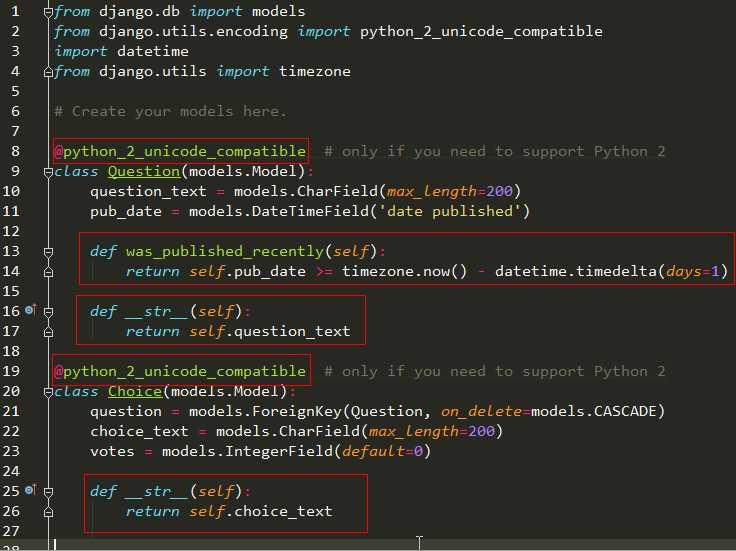
Task: Click the class name Choice on line 20
Action: 135,391
